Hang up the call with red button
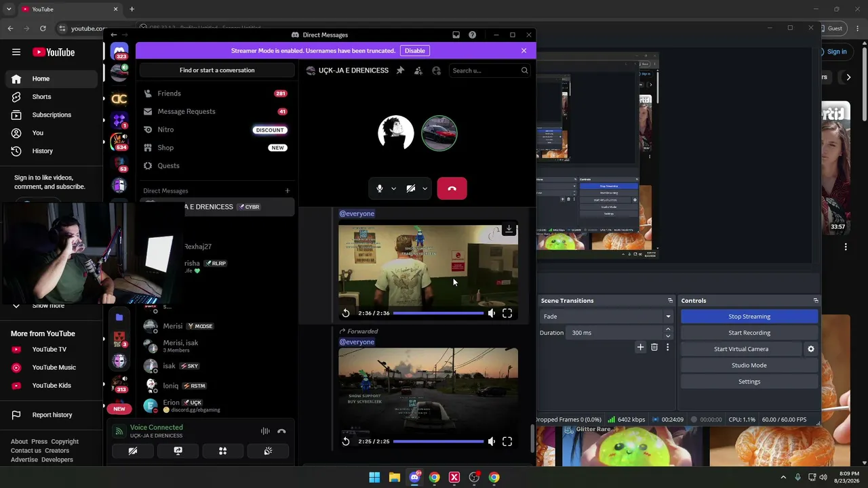868x488 pixels. click(452, 188)
